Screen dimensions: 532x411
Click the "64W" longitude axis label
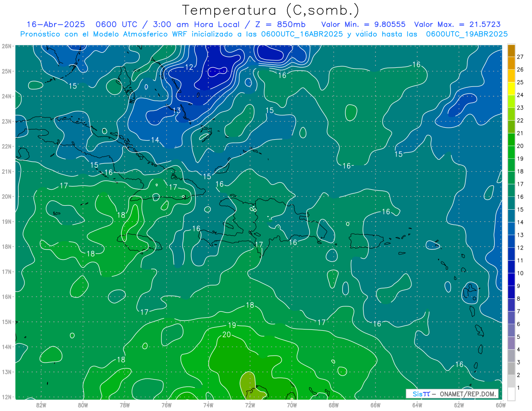pos(417,405)
